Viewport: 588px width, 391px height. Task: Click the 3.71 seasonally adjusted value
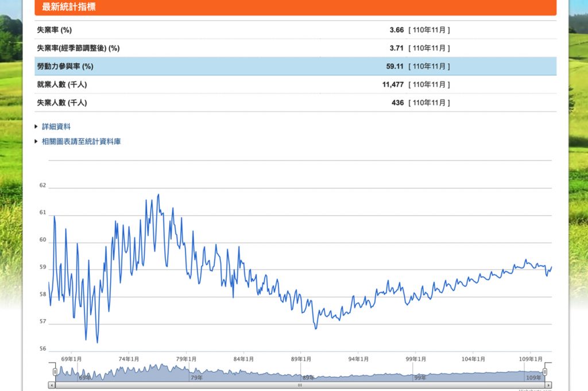396,48
